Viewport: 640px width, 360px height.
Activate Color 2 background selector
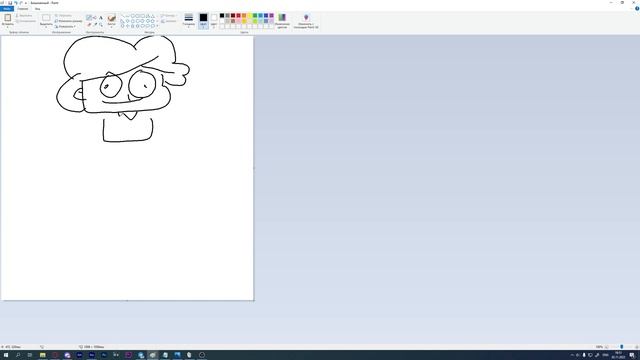[214, 21]
